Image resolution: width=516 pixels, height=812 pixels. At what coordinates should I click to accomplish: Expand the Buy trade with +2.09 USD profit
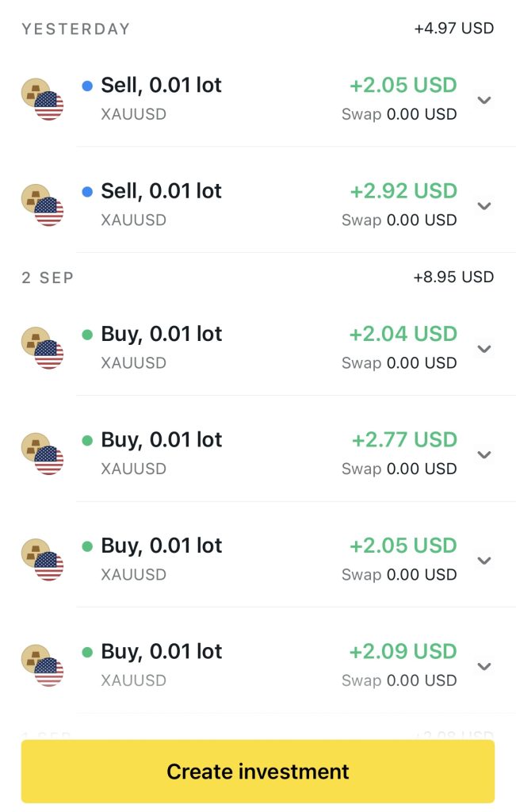[x=484, y=666]
